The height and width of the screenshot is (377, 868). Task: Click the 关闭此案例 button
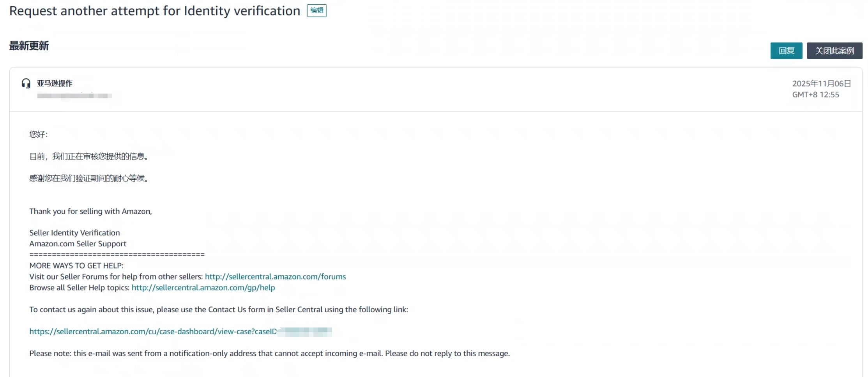(x=834, y=51)
